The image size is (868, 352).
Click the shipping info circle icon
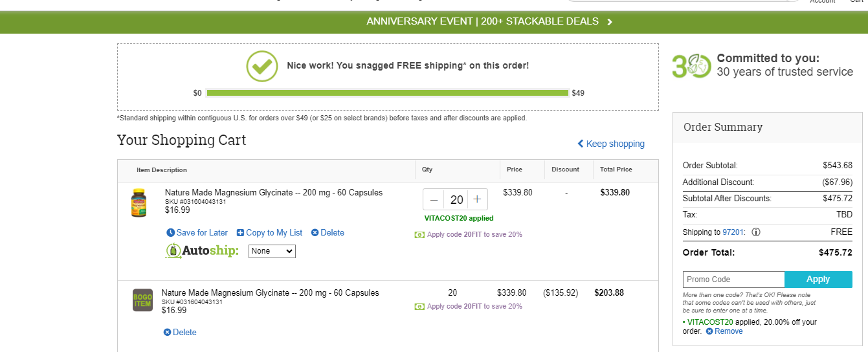(x=755, y=232)
